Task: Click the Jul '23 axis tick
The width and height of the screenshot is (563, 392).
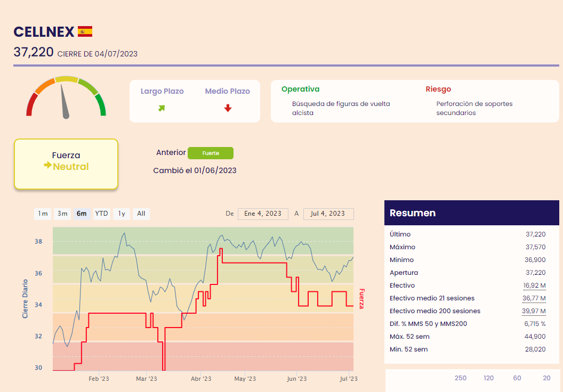Action: coord(349,379)
